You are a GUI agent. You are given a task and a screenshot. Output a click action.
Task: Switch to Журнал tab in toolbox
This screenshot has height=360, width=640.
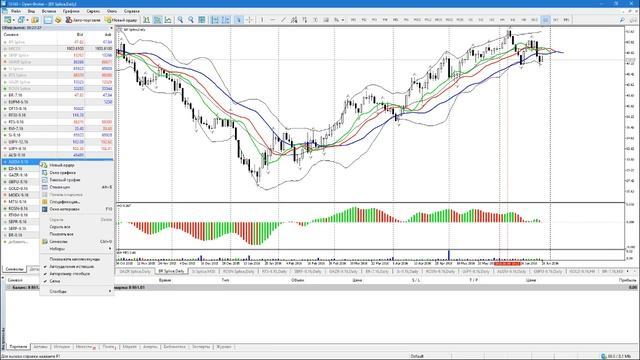[x=223, y=347]
